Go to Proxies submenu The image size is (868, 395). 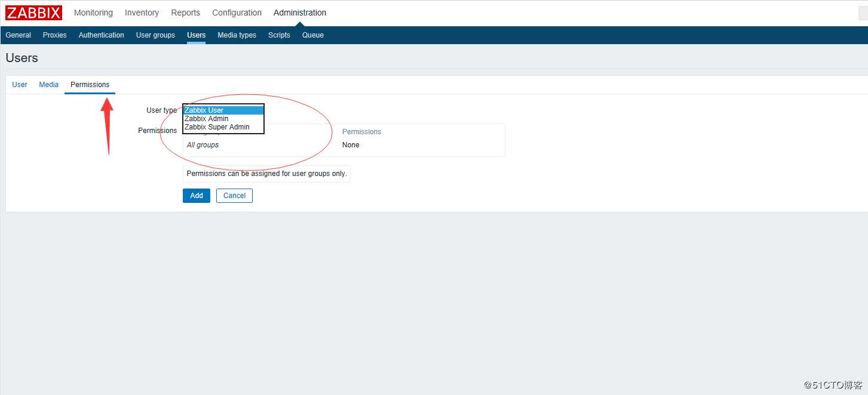(x=54, y=35)
